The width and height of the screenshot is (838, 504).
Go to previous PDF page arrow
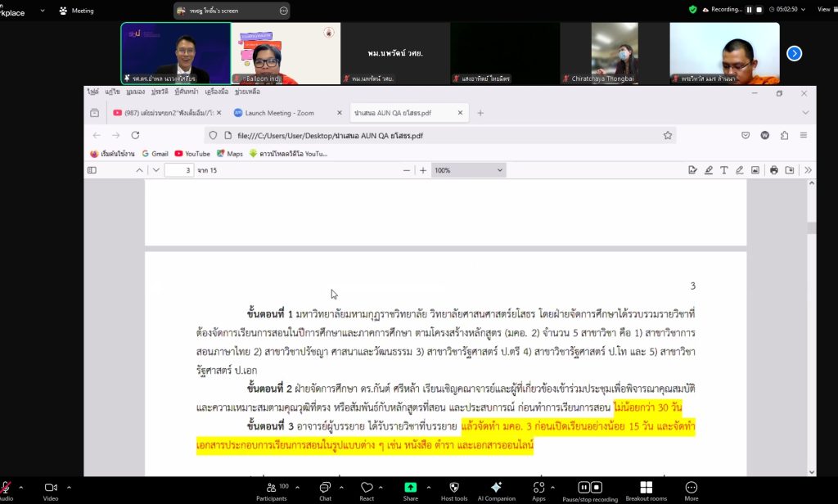click(139, 170)
